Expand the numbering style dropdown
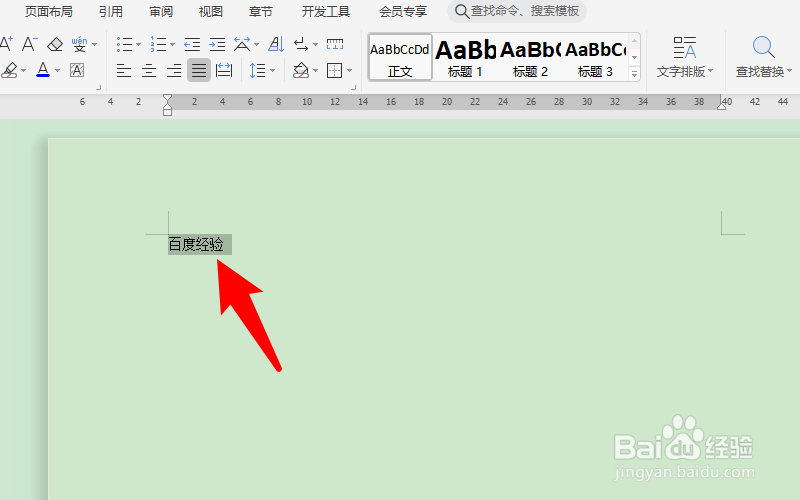 coord(172,45)
